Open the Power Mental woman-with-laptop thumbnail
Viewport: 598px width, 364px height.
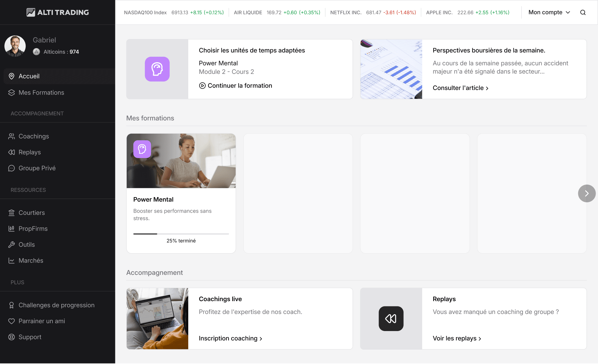coord(181,161)
